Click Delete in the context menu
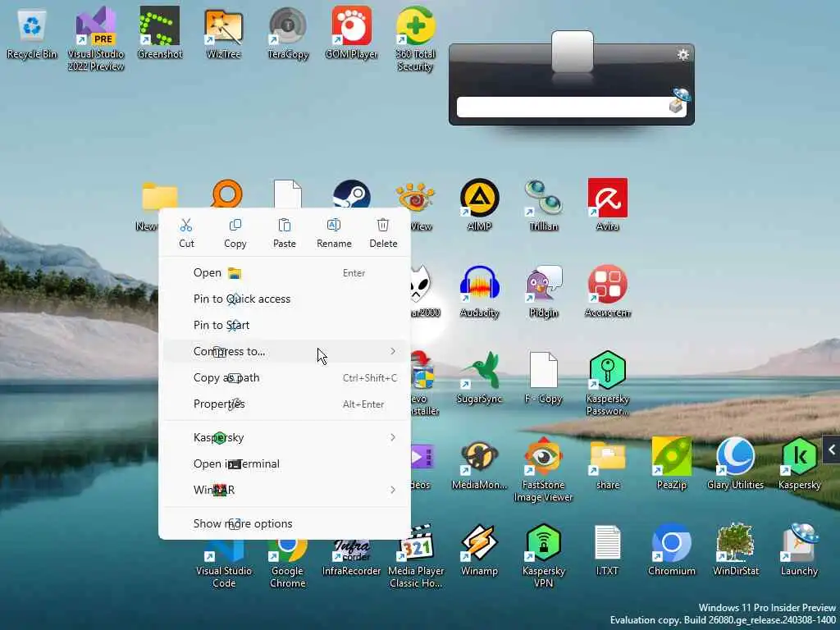This screenshot has width=840, height=630. 383,233
